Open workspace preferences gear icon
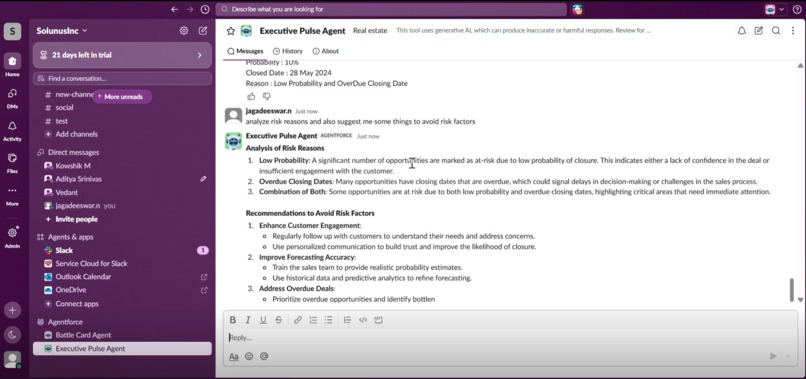The height and width of the screenshot is (379, 806). [x=184, y=31]
